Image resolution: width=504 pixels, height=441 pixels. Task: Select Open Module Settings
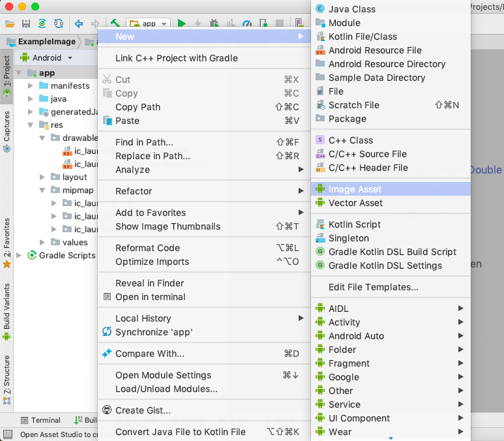coord(204,375)
